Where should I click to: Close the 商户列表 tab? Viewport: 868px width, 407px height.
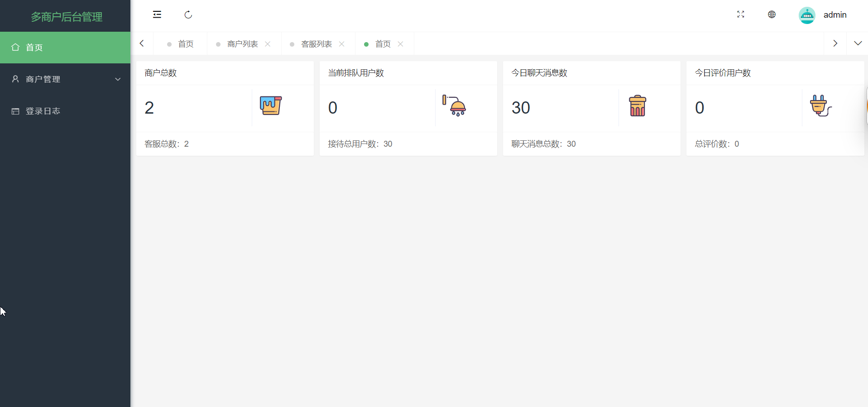click(268, 44)
